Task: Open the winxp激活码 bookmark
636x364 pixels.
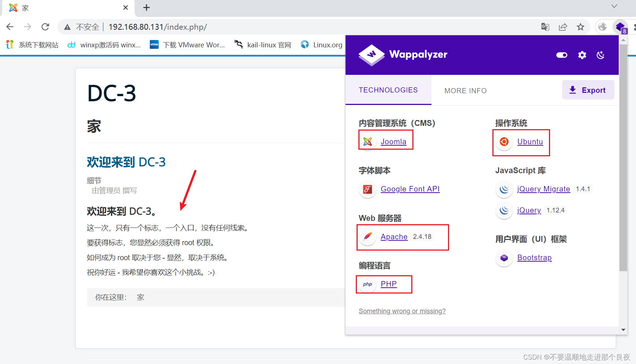Action: coord(104,45)
